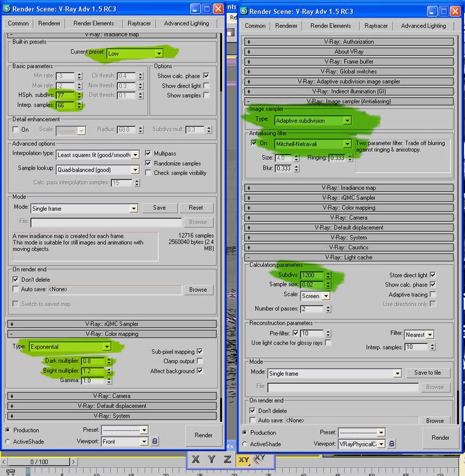The width and height of the screenshot is (465, 476).
Task: Toggle Show calc. phase in the irradiance map options
Action: click(206, 76)
